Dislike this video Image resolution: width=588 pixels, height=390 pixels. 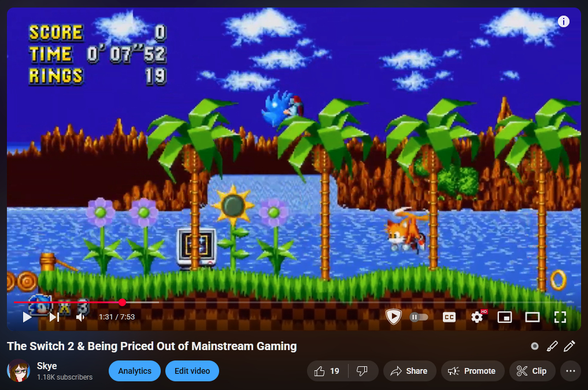click(363, 371)
